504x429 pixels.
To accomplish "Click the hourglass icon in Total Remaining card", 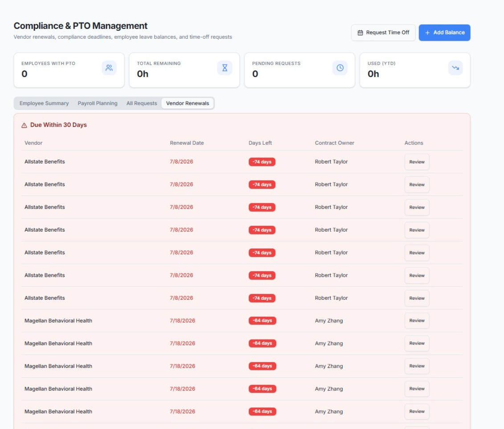I will tap(225, 68).
